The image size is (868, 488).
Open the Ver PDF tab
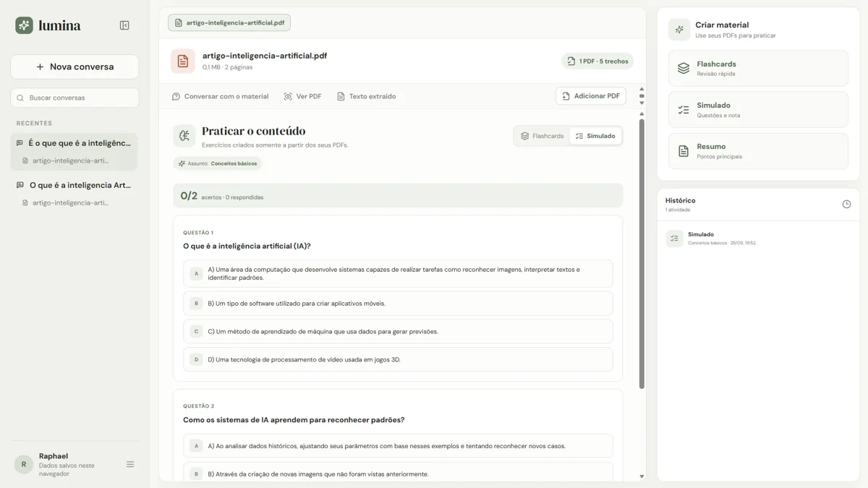coord(302,96)
